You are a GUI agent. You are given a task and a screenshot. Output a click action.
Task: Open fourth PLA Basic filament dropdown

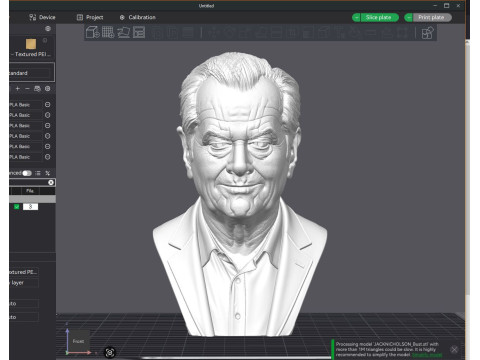[x=26, y=136]
